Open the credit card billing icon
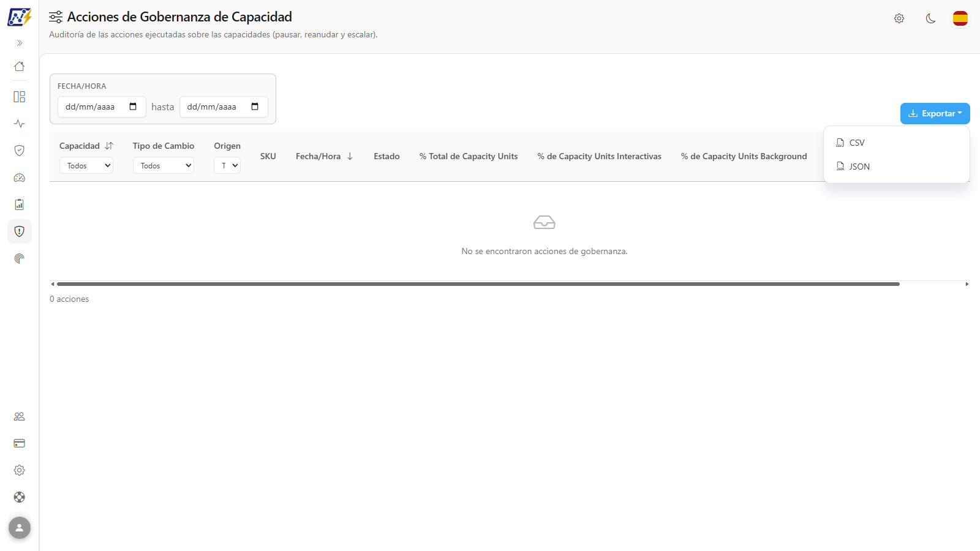 pyautogui.click(x=20, y=443)
